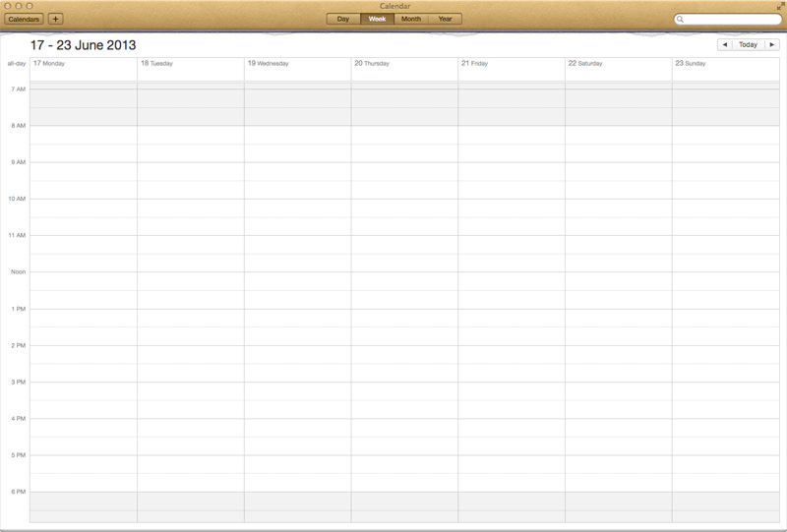The height and width of the screenshot is (532, 787).
Task: Switch to Month view
Action: pyautogui.click(x=411, y=19)
